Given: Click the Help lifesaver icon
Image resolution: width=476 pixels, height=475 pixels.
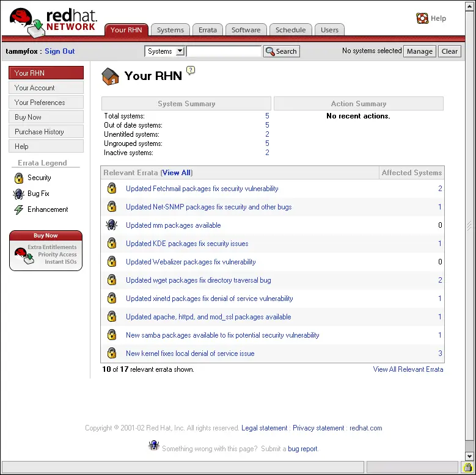Looking at the screenshot, I should pyautogui.click(x=422, y=18).
